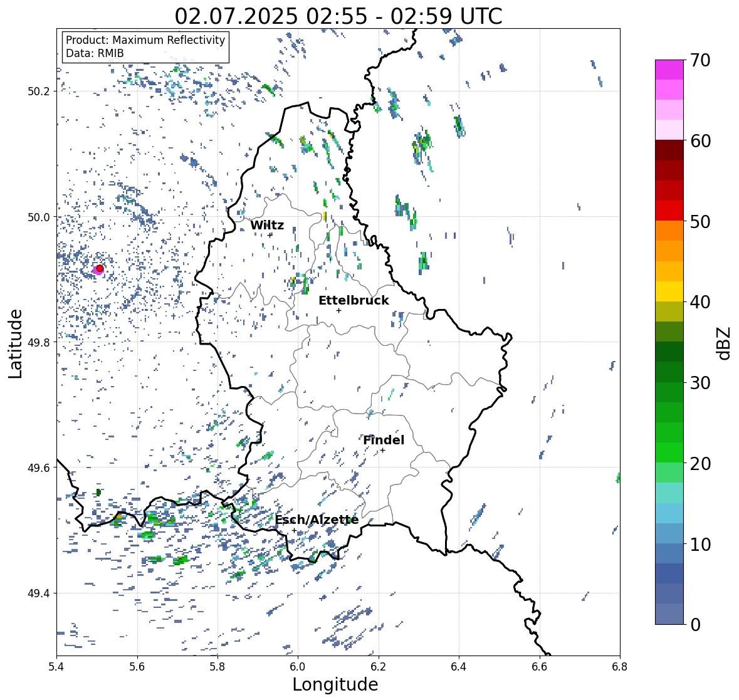Image resolution: width=739 pixels, height=700 pixels.
Task: Click the 6.6 longitude tick label
Action: pyautogui.click(x=539, y=667)
